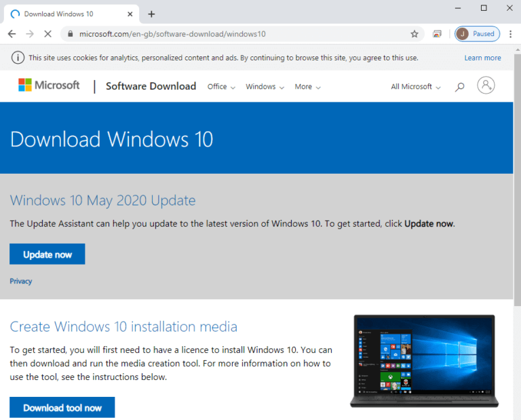Expand the More menu
Screen dimensions: 521x420
[x=308, y=87]
